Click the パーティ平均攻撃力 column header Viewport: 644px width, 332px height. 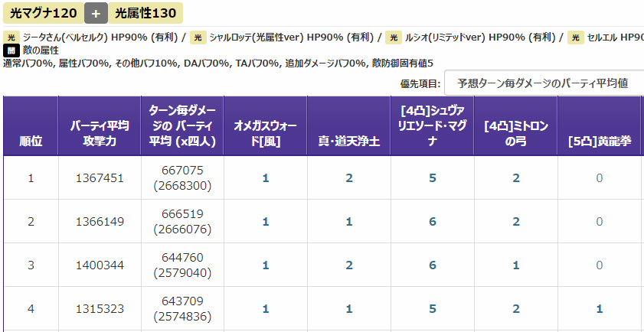[100, 126]
